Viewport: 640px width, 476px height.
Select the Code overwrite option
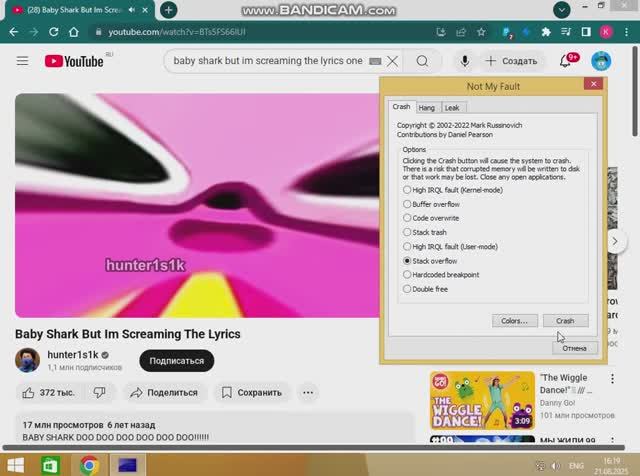pos(431,218)
